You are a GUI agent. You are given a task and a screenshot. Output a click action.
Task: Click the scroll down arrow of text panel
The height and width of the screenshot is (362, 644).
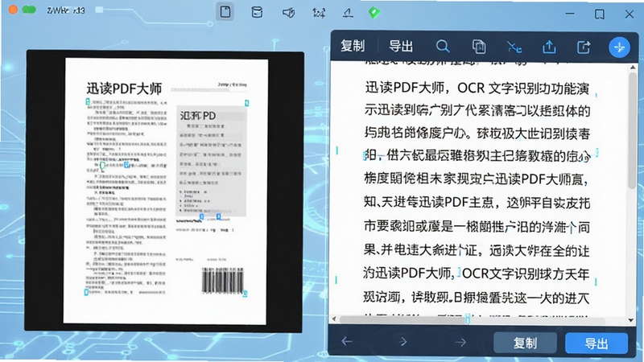click(632, 320)
